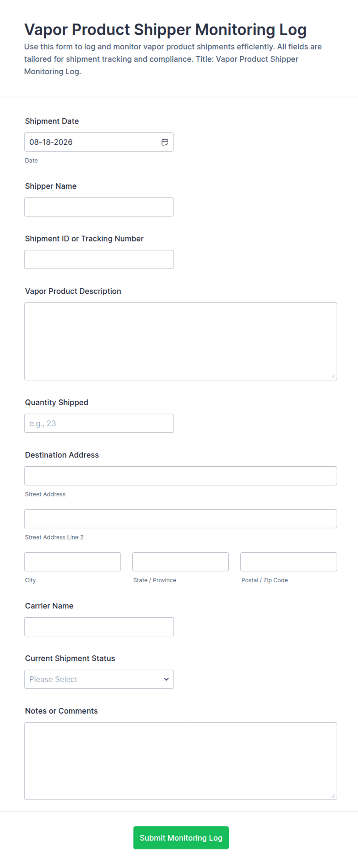
Task: Click inside the Notes or Comments textarea
Action: [181, 761]
